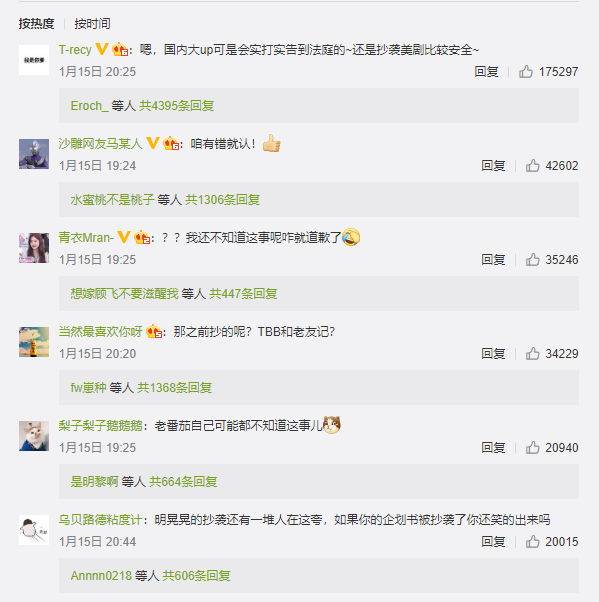The height and width of the screenshot is (602, 599).
Task: Reply to 沙雕网友马某人's comment
Action: [x=493, y=165]
